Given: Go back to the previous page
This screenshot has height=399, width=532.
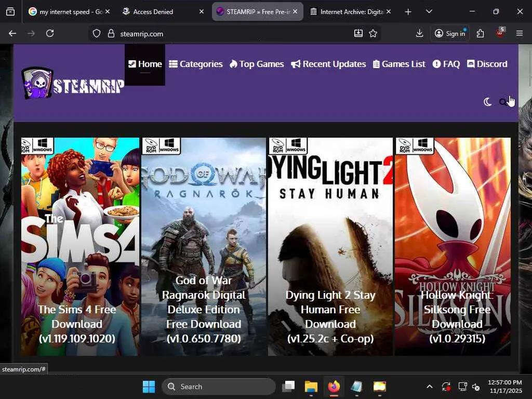Looking at the screenshot, I should [12, 33].
